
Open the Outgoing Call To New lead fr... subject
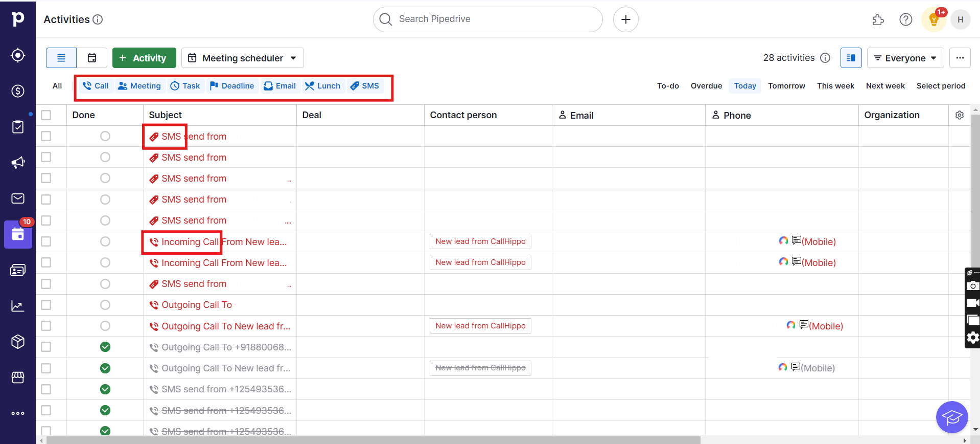(225, 326)
